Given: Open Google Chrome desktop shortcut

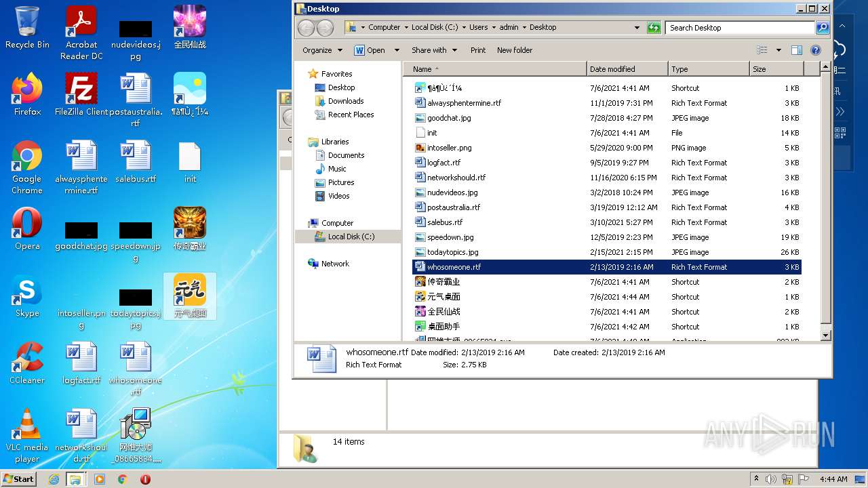Looking at the screenshot, I should (x=27, y=167).
